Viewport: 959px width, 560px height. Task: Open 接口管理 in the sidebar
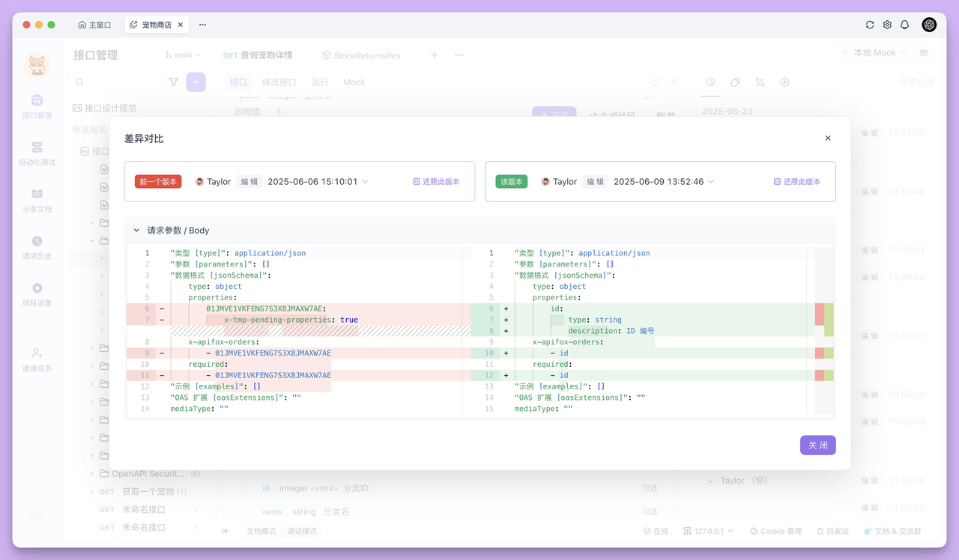click(x=37, y=107)
